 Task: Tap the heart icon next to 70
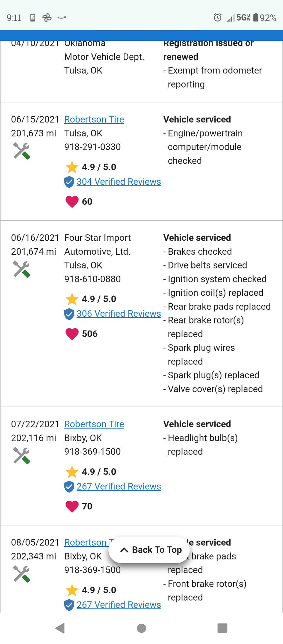[x=72, y=506]
